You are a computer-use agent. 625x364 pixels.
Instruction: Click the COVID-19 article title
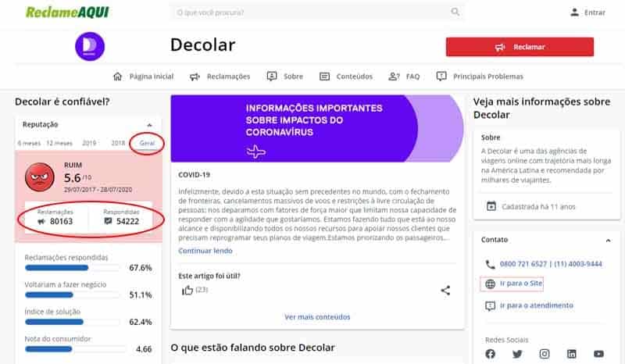pos(194,175)
